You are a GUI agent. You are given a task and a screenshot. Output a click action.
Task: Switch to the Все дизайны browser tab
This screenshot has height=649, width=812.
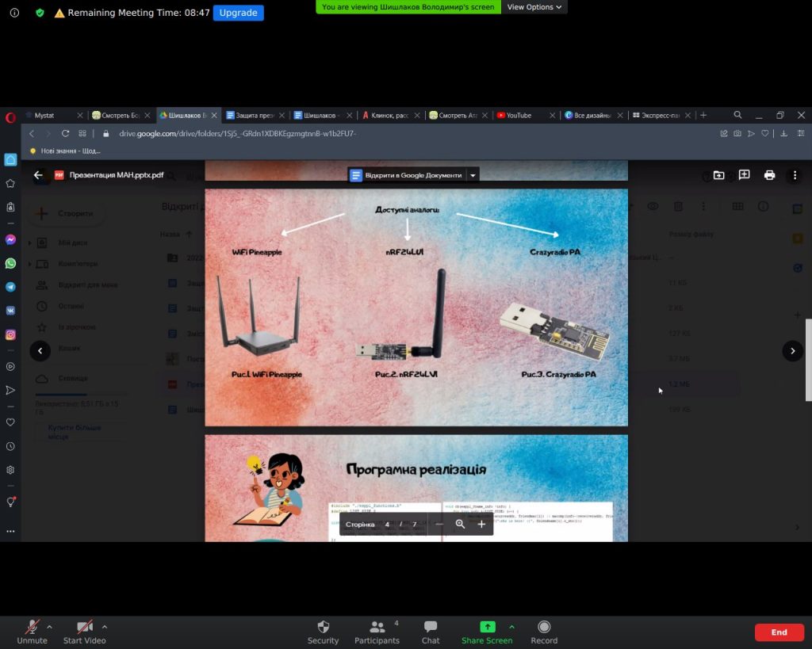click(x=592, y=116)
